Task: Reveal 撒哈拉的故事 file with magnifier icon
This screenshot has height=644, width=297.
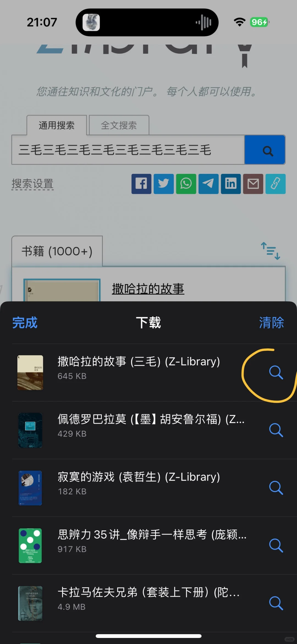Action: click(276, 372)
